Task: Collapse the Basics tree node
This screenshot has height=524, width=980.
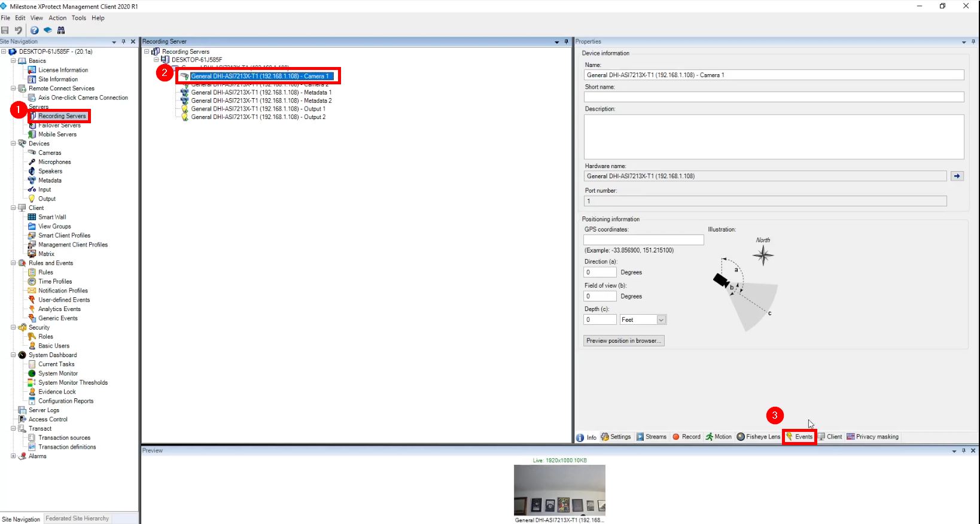Action: (13, 61)
